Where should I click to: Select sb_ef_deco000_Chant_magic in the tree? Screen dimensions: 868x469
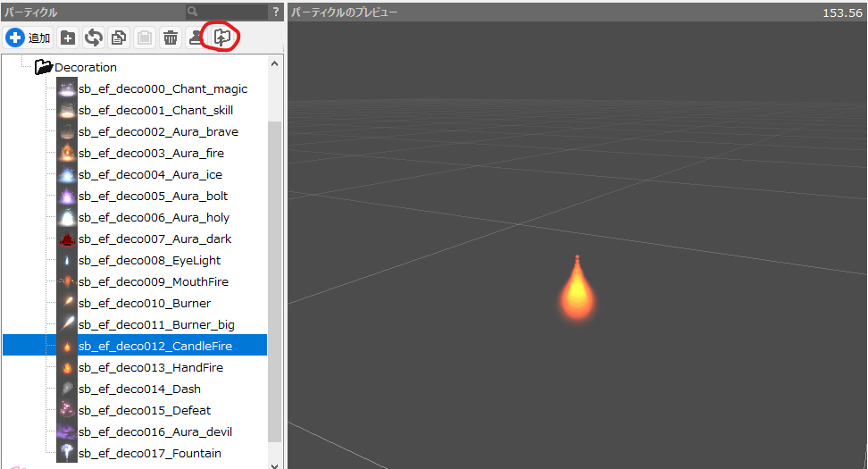pos(163,88)
